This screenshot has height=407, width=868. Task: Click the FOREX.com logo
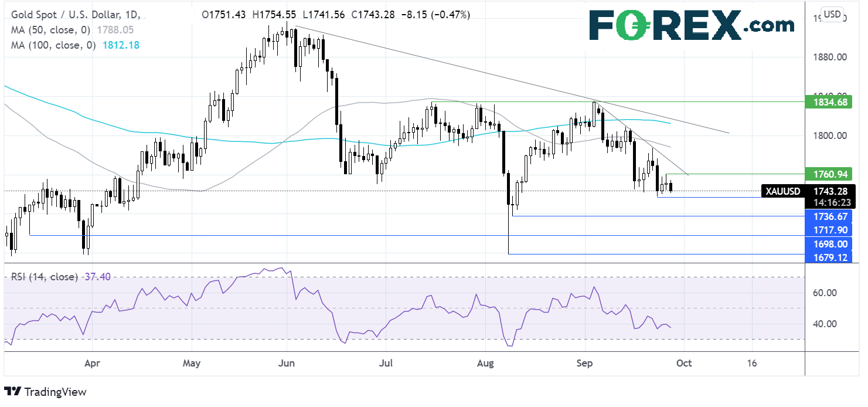tap(692, 25)
